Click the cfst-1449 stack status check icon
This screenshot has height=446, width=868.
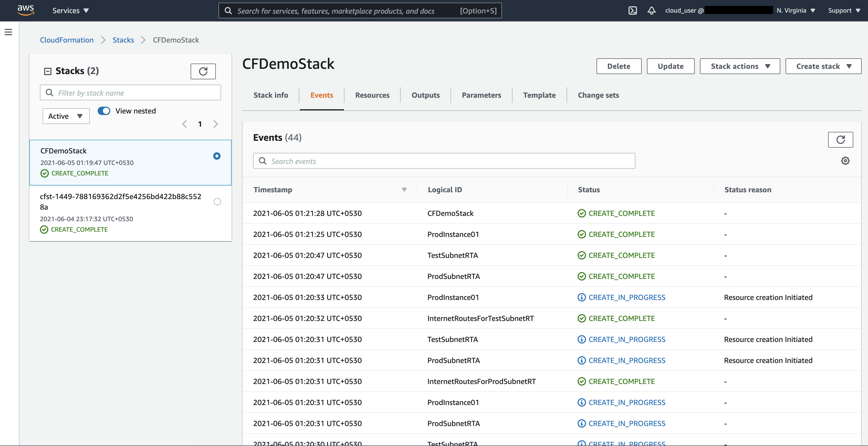point(44,230)
